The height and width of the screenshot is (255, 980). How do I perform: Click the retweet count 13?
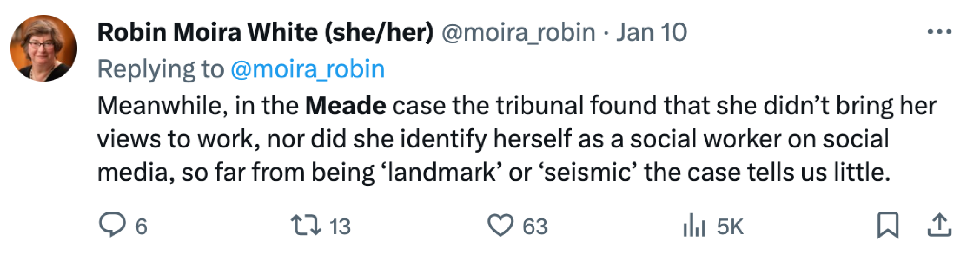340,227
